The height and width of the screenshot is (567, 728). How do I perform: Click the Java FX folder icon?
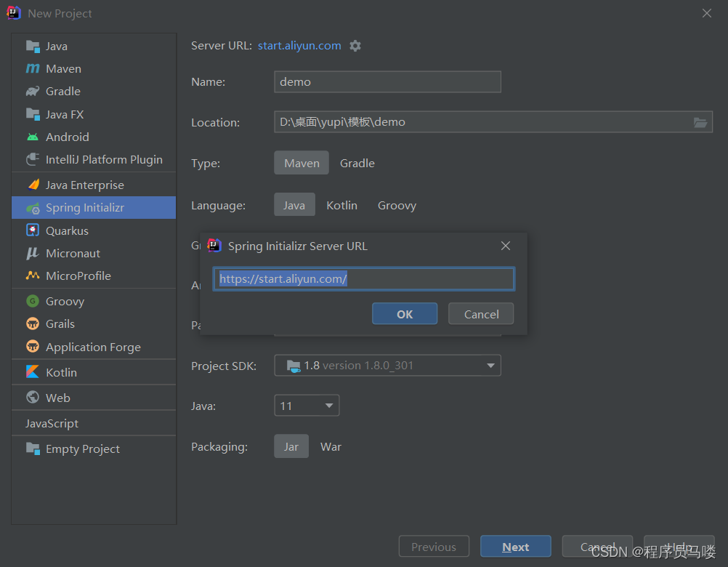tap(33, 114)
